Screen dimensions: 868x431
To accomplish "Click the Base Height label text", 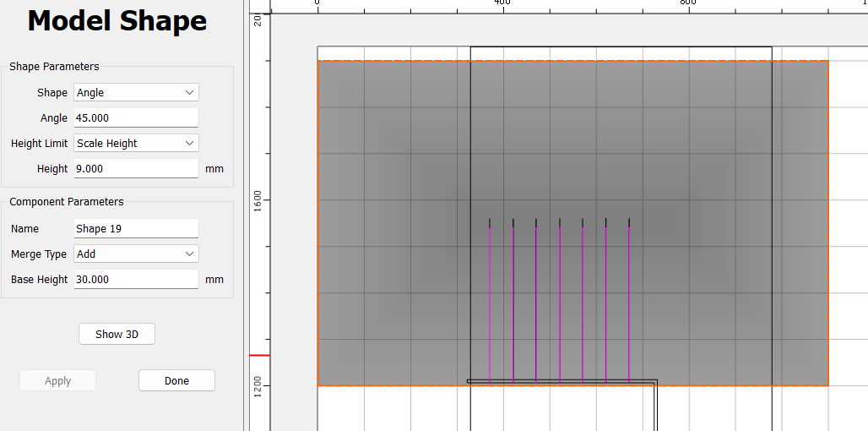I will pos(40,279).
